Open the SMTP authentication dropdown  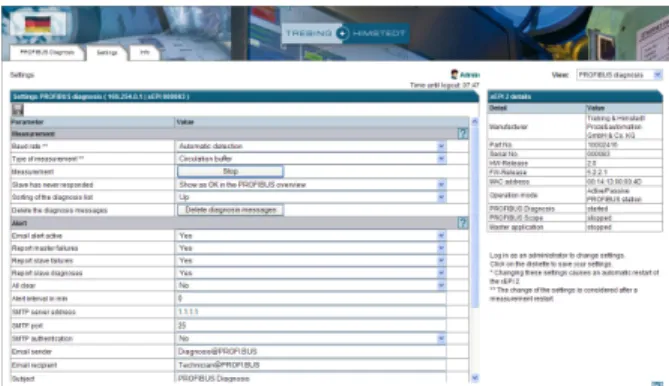(312, 338)
